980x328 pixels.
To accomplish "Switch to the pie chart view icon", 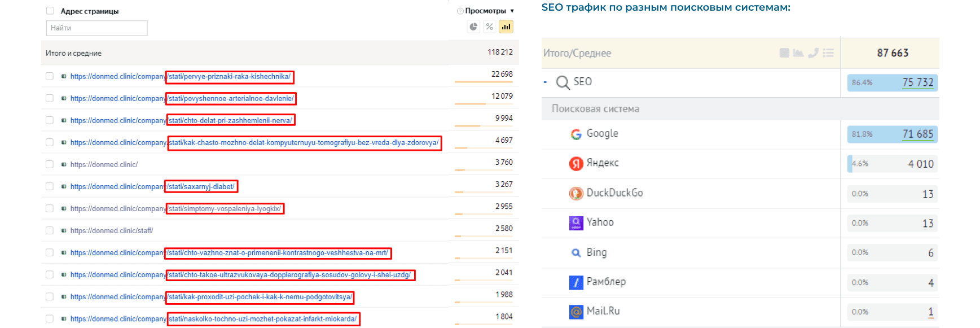I will click(473, 27).
